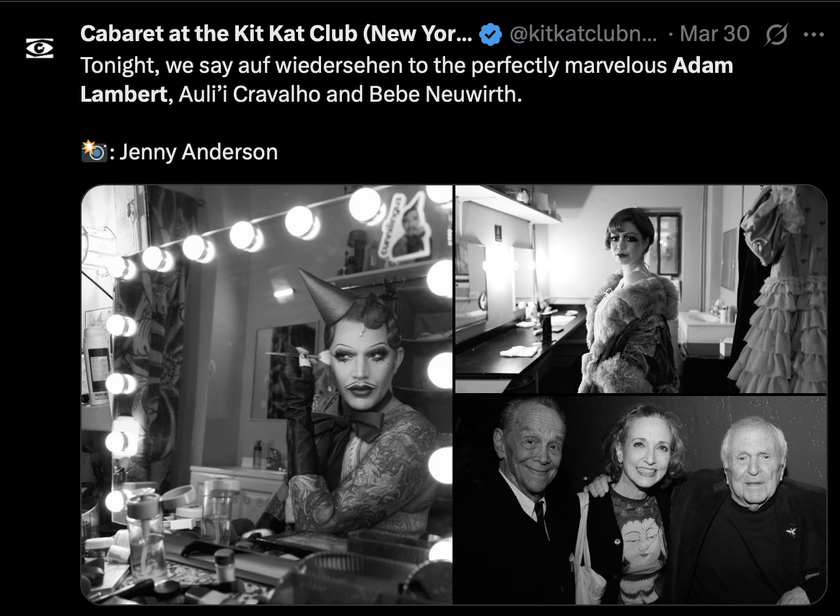Open the Kit Kat Club eye-logo avatar

(x=40, y=48)
